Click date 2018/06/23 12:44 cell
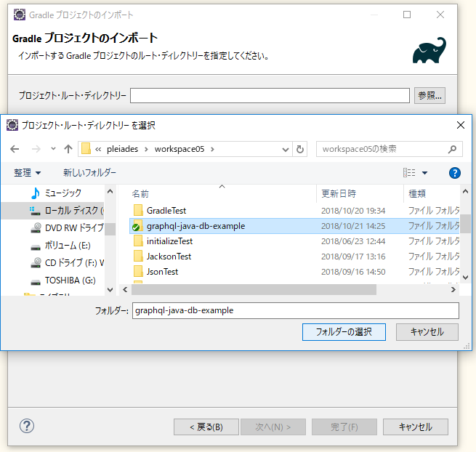The height and width of the screenshot is (452, 476). pos(353,241)
